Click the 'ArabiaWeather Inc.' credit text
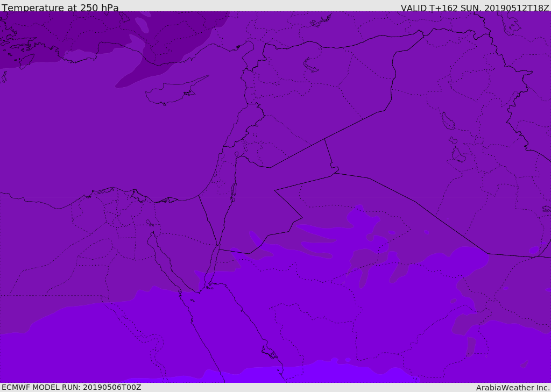This screenshot has width=551, height=392. click(513, 388)
